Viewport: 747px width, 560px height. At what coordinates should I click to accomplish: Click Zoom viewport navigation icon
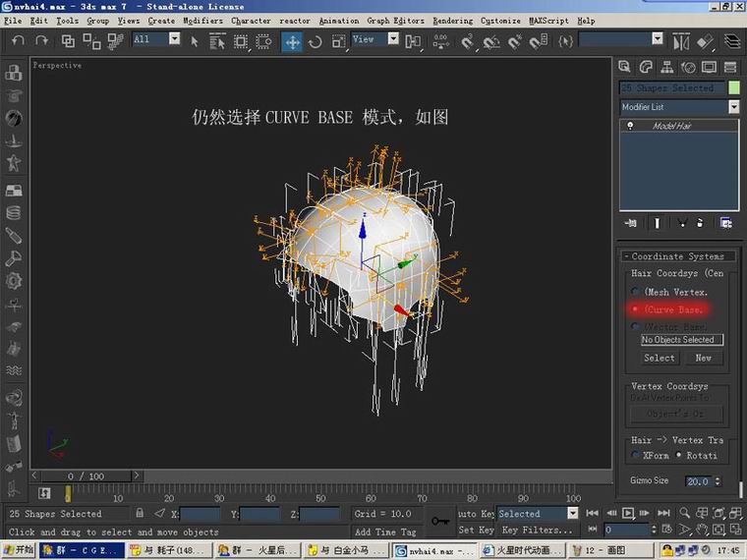point(685,513)
